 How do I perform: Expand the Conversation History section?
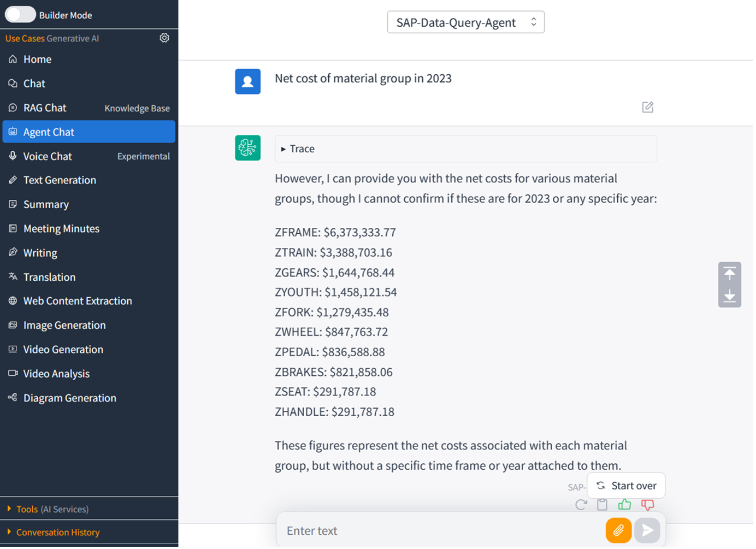57,532
